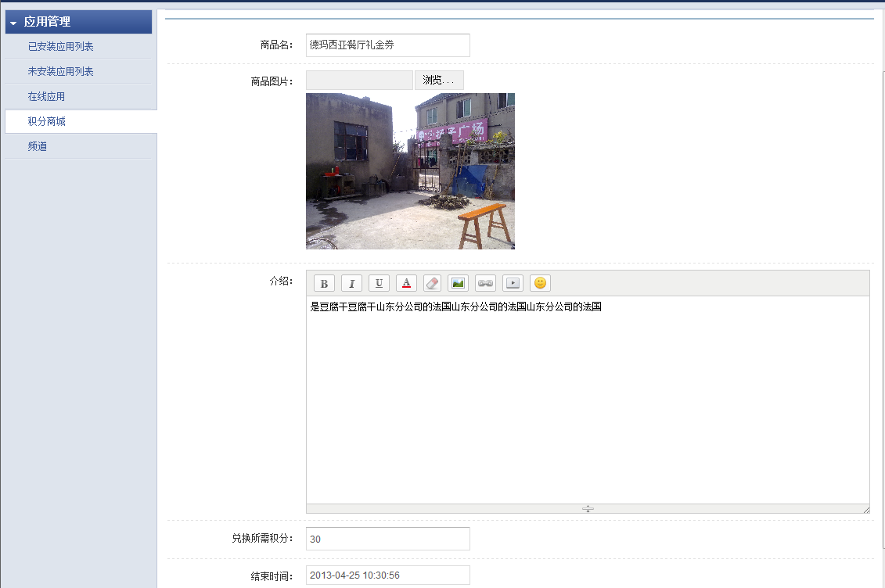This screenshot has width=885, height=588.
Task: Open 已安装应用列表 in the sidebar
Action: point(61,47)
